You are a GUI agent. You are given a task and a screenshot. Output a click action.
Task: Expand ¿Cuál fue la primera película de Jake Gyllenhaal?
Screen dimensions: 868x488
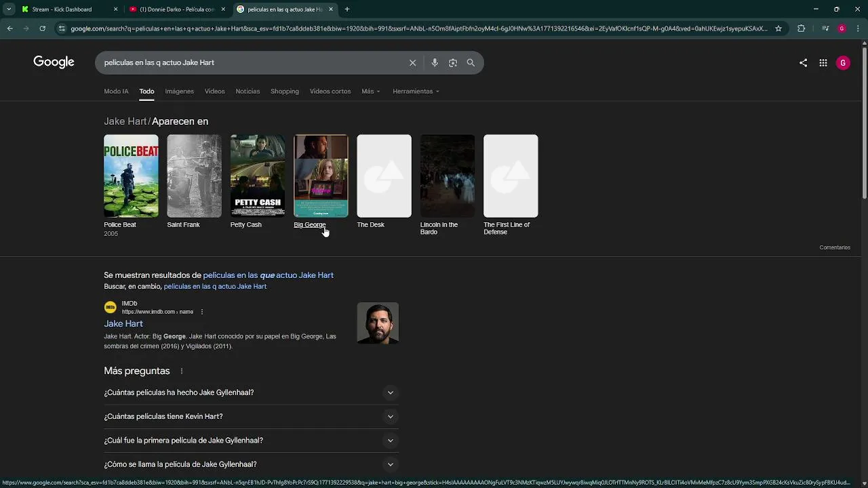point(251,441)
